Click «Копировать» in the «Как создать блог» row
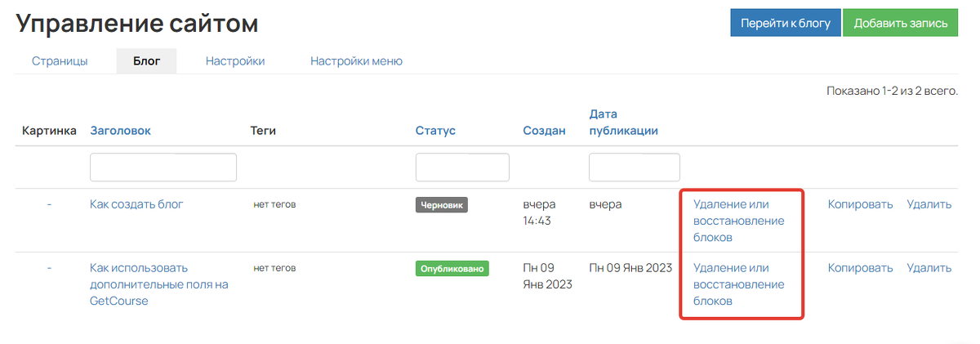This screenshot has width=980, height=344. (x=861, y=204)
